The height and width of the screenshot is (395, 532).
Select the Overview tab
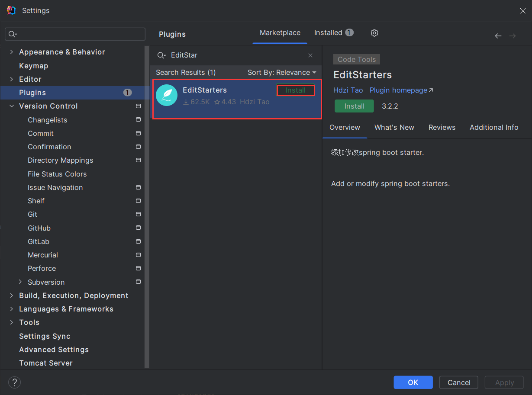(345, 128)
